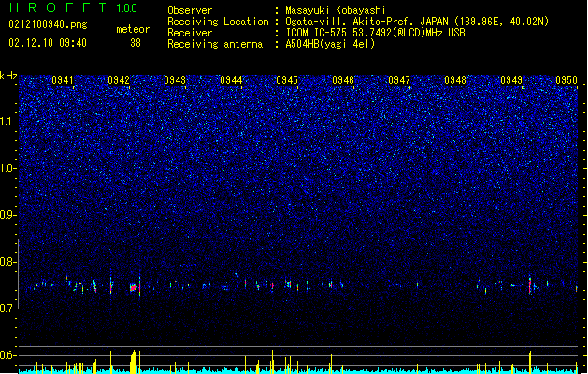Click the gray frequency range bar on the left axis
Image resolution: width=588 pixels, height=374 pixels.
(18, 274)
